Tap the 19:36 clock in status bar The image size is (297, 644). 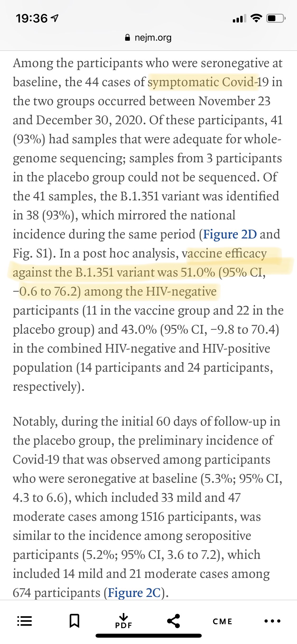pos(32,18)
